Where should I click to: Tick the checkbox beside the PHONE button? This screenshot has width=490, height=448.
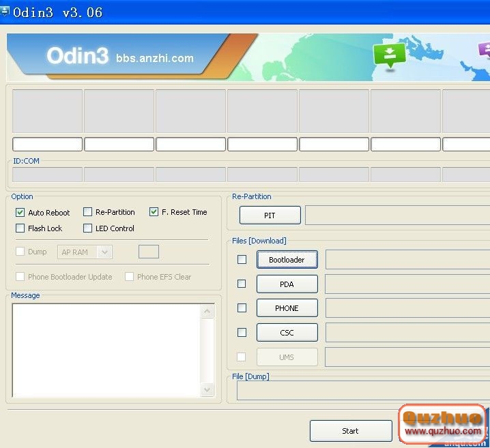click(242, 308)
